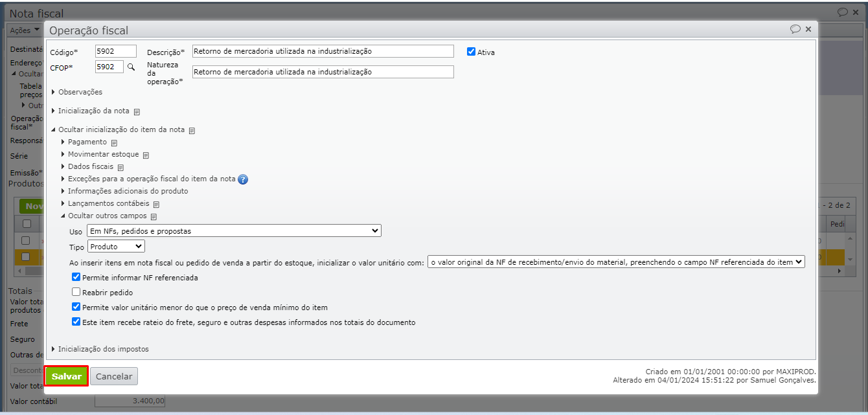Click the Cancelar button
Viewport: 868px width, 415px height.
point(114,376)
